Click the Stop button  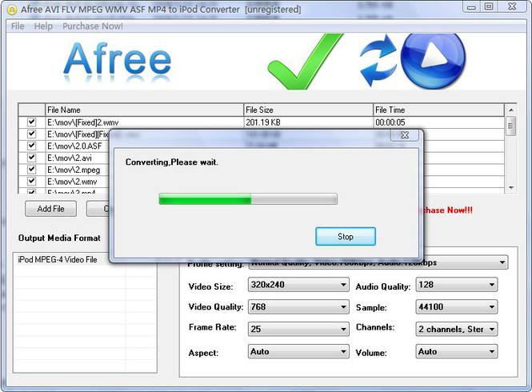click(346, 236)
